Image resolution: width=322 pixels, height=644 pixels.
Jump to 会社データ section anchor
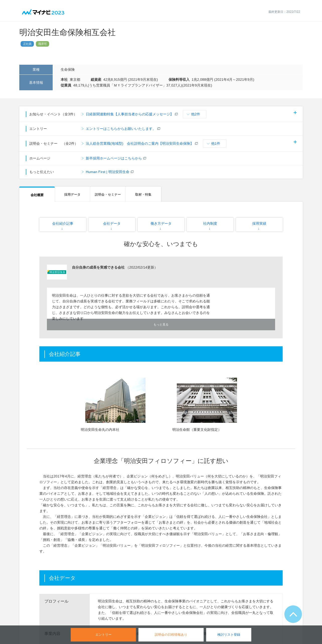click(112, 225)
